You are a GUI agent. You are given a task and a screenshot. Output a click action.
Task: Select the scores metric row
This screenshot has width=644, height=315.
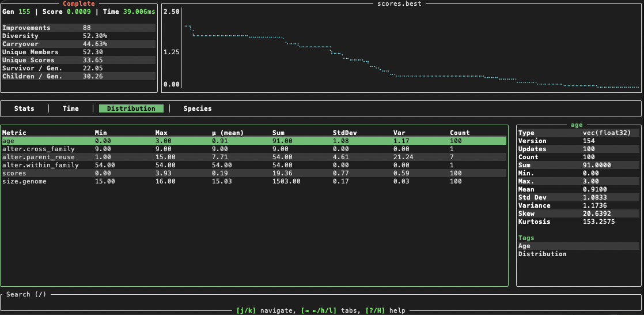[254, 173]
